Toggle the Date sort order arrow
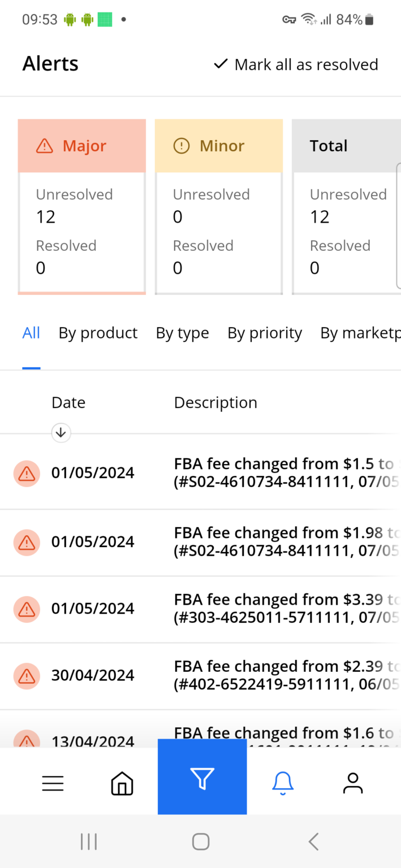The width and height of the screenshot is (401, 868). click(61, 432)
